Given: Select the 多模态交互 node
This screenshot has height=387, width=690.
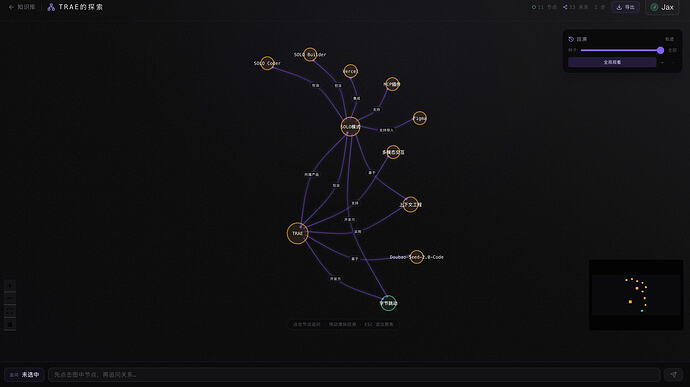Looking at the screenshot, I should (x=393, y=152).
